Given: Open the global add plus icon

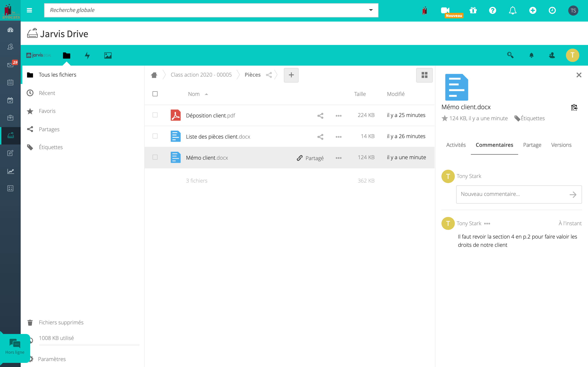Looking at the screenshot, I should [533, 10].
